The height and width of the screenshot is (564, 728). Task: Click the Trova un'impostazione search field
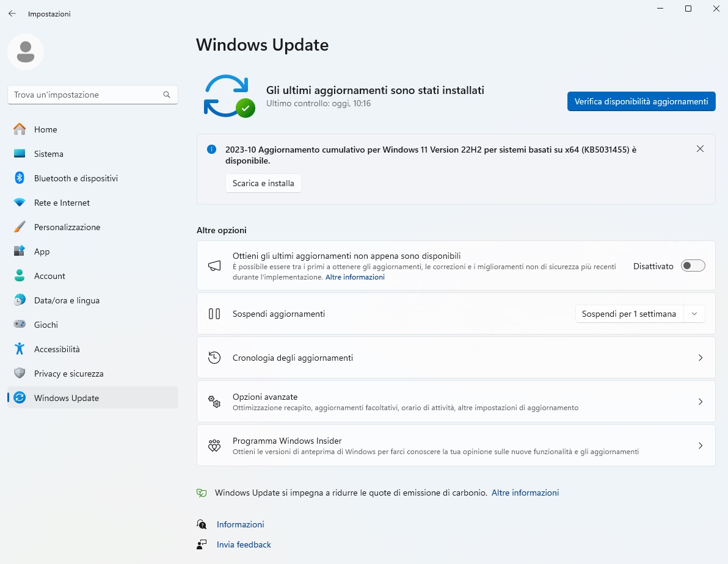point(86,95)
